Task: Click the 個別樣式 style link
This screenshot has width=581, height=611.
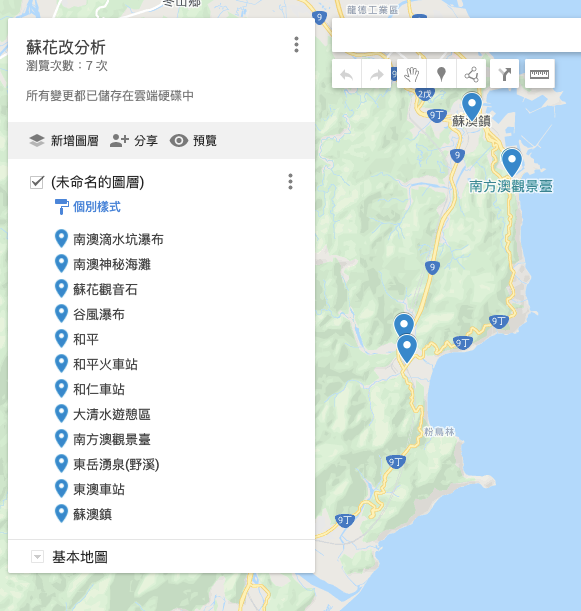Action: [x=97, y=207]
